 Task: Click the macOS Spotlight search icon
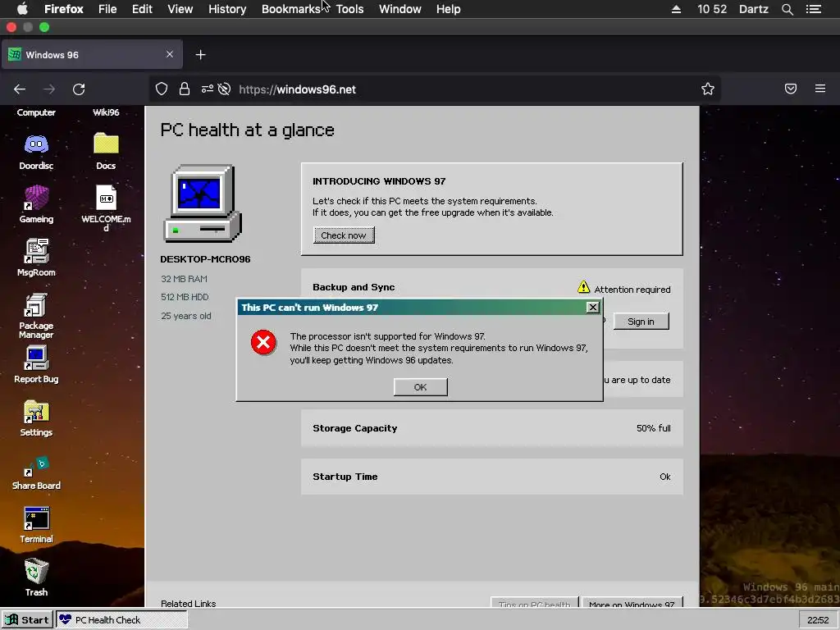click(x=787, y=9)
